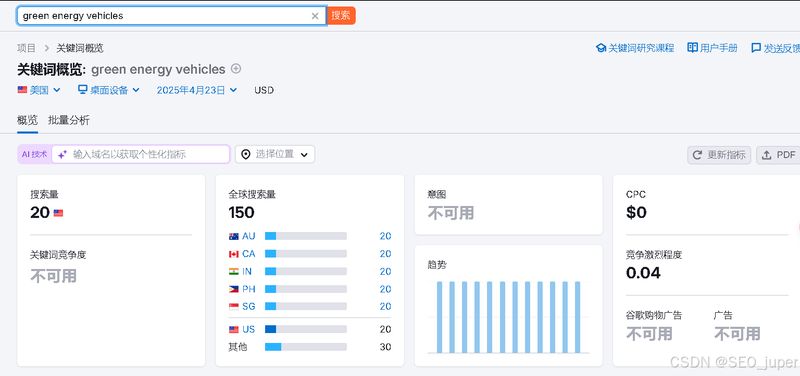Click the 其他 volume progress bar
This screenshot has height=376, width=800.
tap(306, 347)
